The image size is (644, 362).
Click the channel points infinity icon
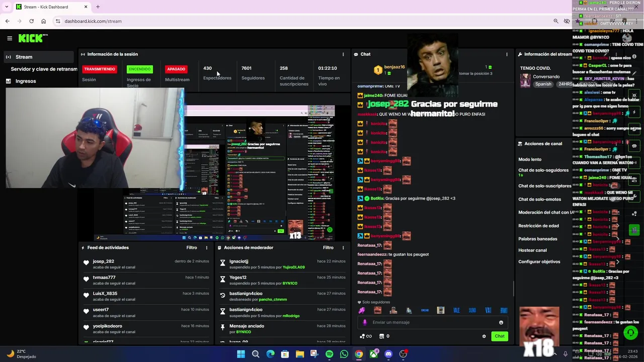tap(366, 336)
